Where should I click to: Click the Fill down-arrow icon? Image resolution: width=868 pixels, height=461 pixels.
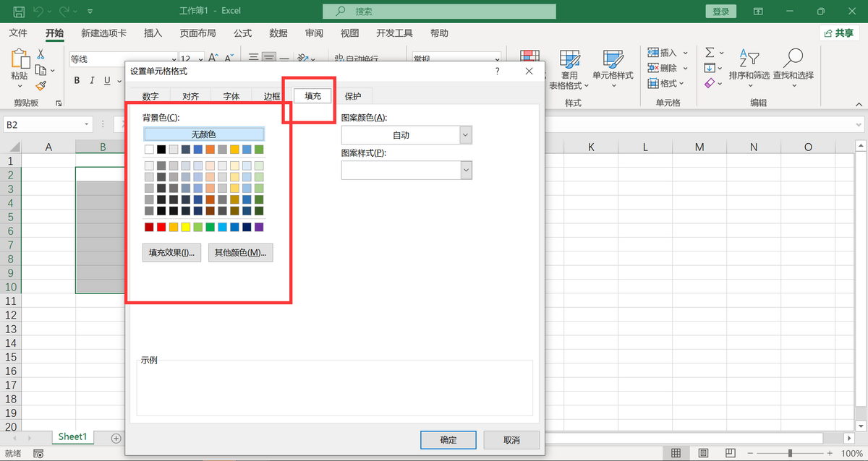coord(710,68)
